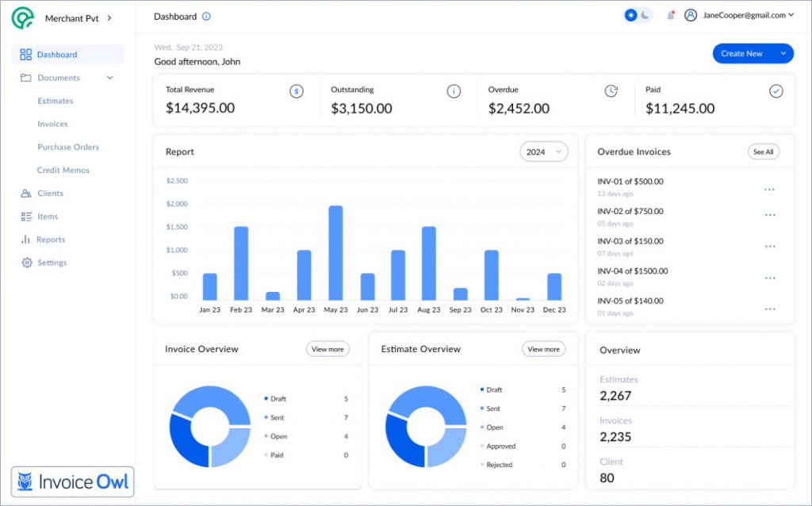This screenshot has height=506, width=812.
Task: Click the Settings gear icon in sidebar
Action: click(x=26, y=263)
